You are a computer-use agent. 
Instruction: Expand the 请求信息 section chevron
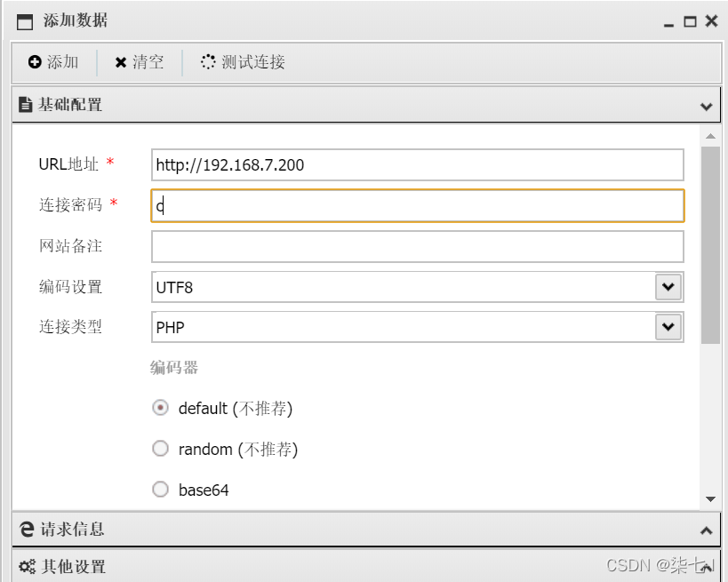tap(706, 530)
